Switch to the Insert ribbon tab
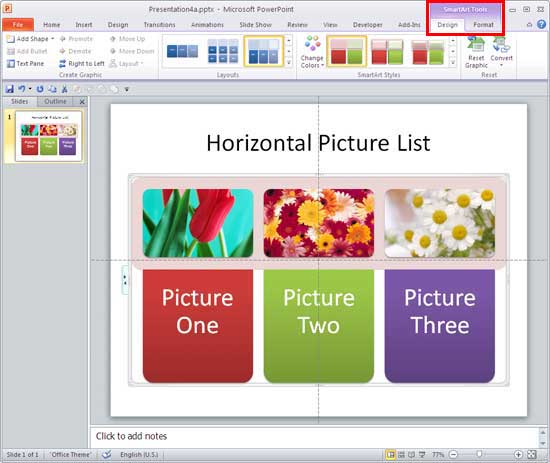The height and width of the screenshot is (463, 550). coord(84,25)
